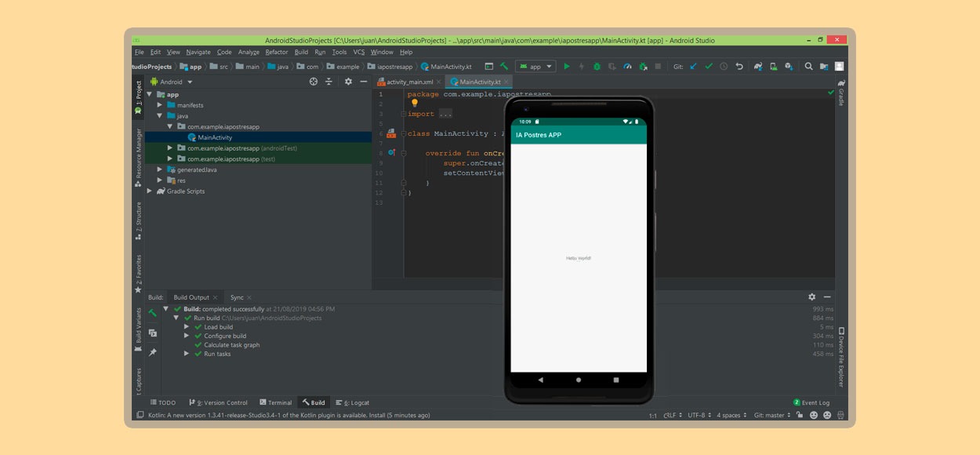Click the Make Project hammer icon in toolbar
The height and width of the screenshot is (455, 980).
tap(504, 67)
